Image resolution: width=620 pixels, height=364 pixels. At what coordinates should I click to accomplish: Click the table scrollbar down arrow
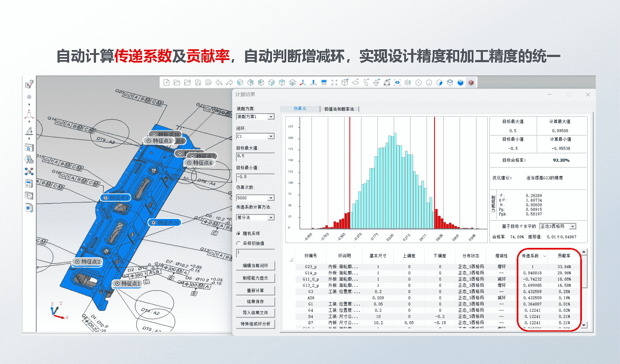pos(584,325)
